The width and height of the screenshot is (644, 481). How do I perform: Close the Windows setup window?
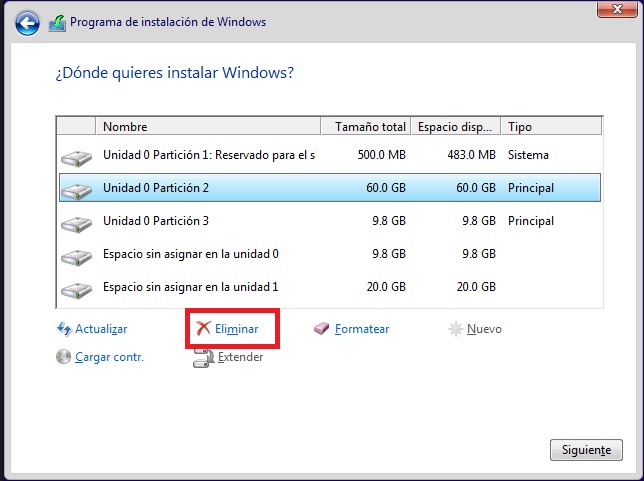coord(617,9)
